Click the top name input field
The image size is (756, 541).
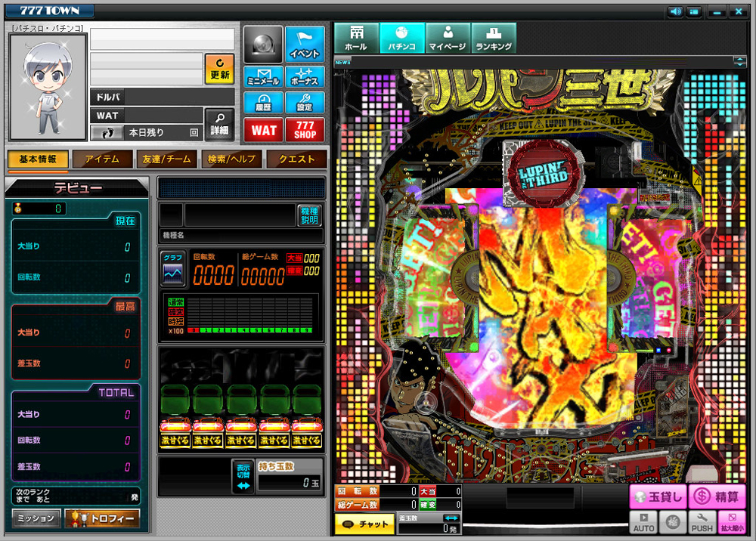163,39
